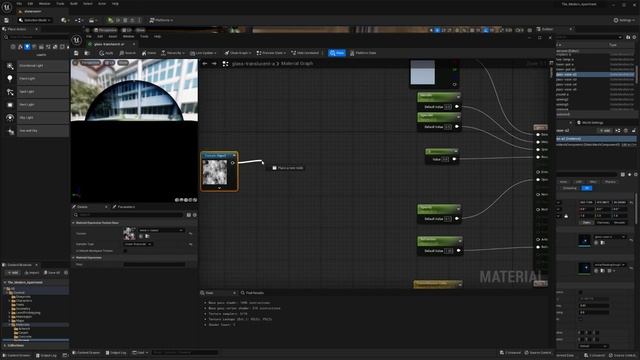The image size is (640, 360).
Task: Open the Sampler Type dropdown
Action: click(138, 244)
